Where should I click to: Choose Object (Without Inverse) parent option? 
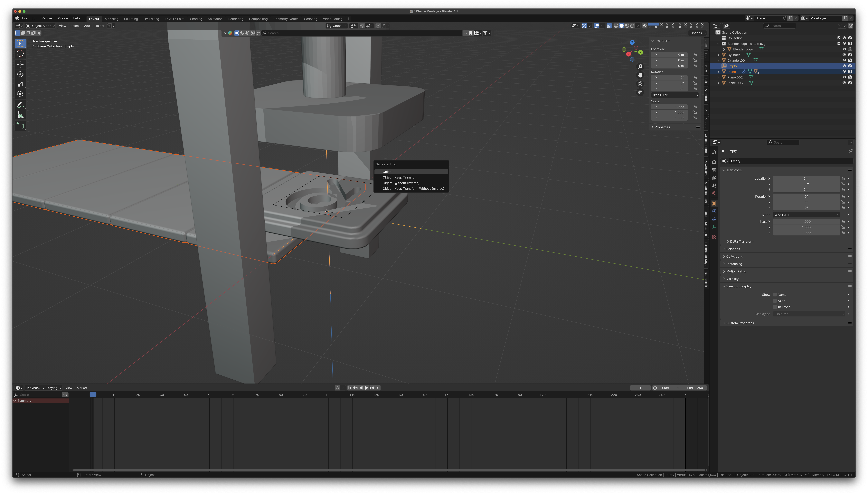click(x=411, y=183)
